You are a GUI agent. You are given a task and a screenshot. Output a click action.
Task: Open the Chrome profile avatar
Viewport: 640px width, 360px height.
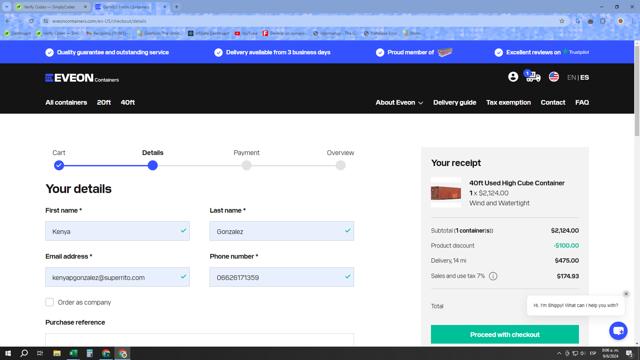tap(620, 21)
